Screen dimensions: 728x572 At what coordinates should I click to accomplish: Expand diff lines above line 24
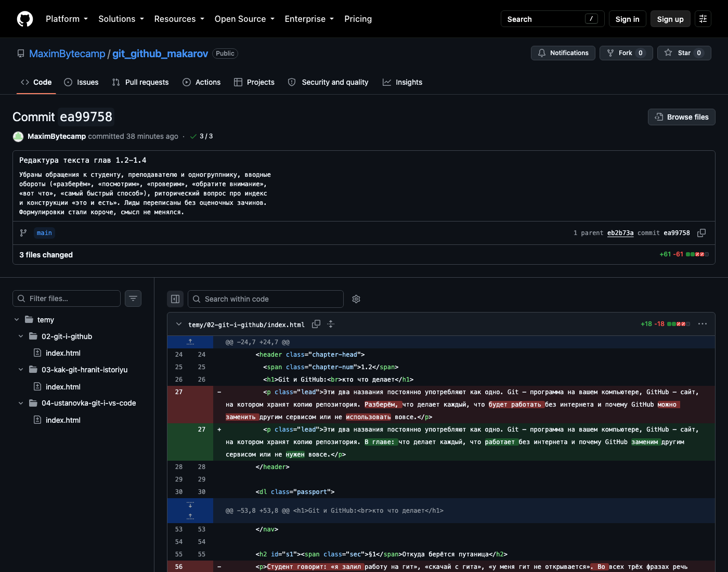coord(190,342)
